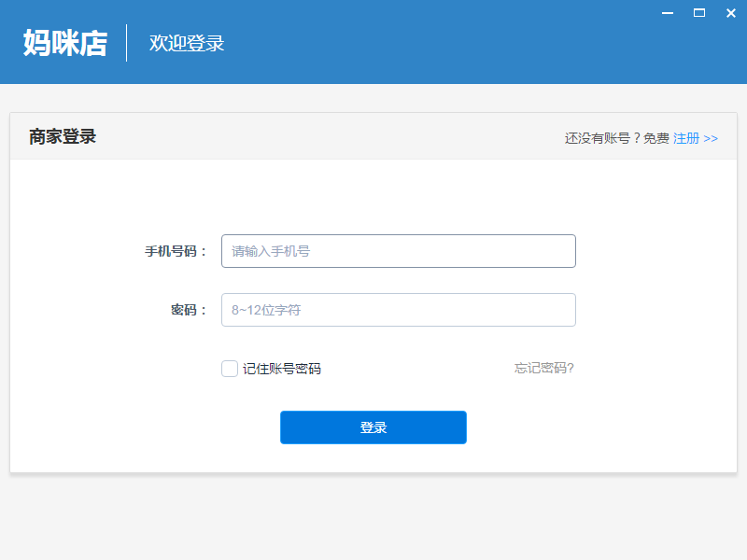Select the 商家登录 panel heading
Image resolution: width=747 pixels, height=560 pixels.
63,137
